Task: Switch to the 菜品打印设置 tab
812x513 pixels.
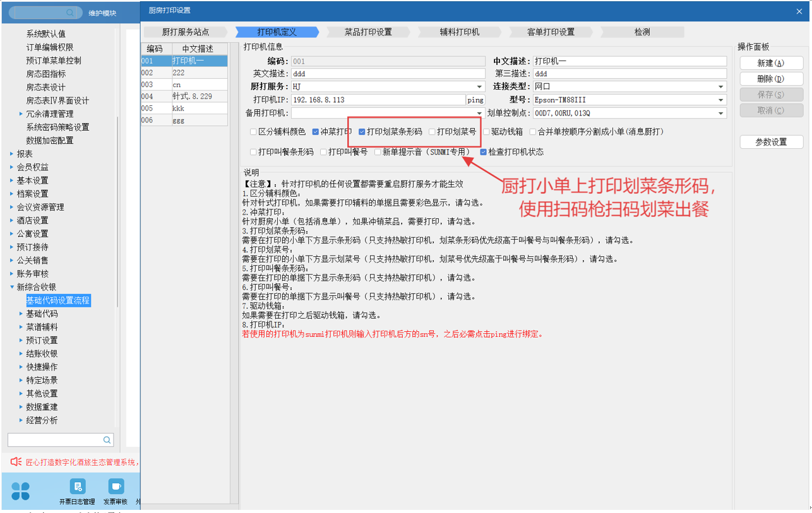Action: point(368,32)
